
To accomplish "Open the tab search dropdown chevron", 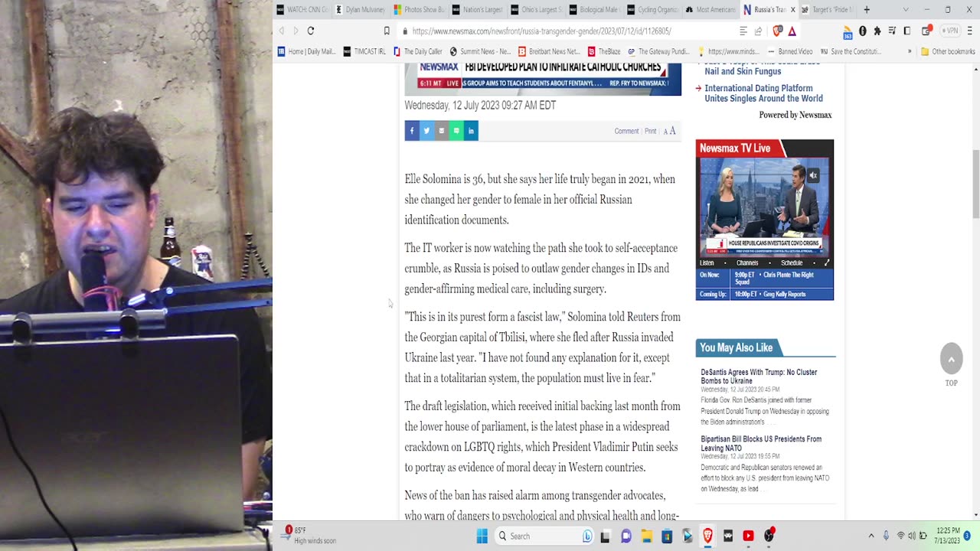I will 906,9.
